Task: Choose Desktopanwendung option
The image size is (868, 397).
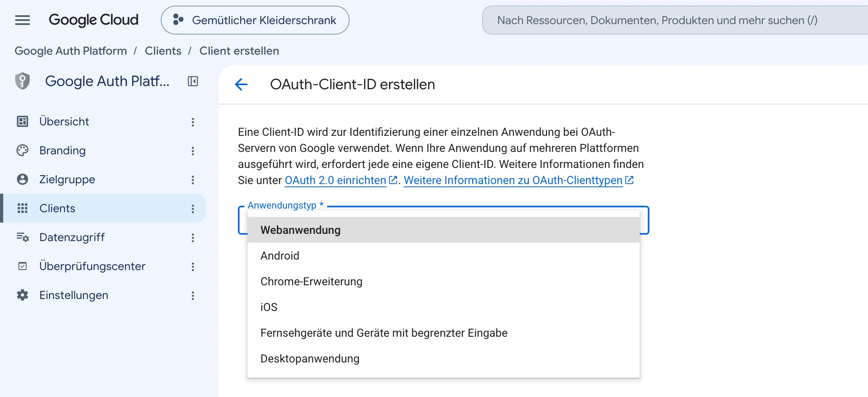Action: pyautogui.click(x=444, y=358)
